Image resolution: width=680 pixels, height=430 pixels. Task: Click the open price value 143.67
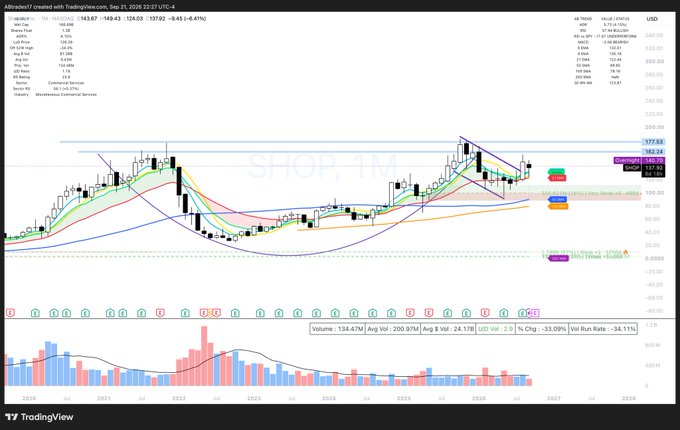click(88, 19)
